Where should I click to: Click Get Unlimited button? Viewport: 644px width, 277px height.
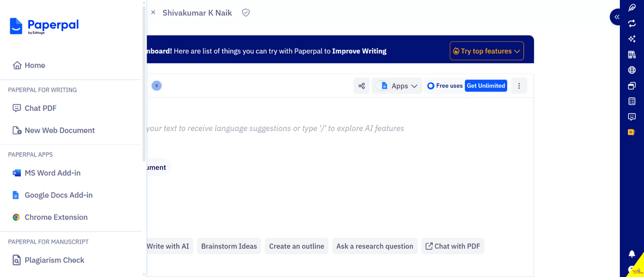click(486, 86)
